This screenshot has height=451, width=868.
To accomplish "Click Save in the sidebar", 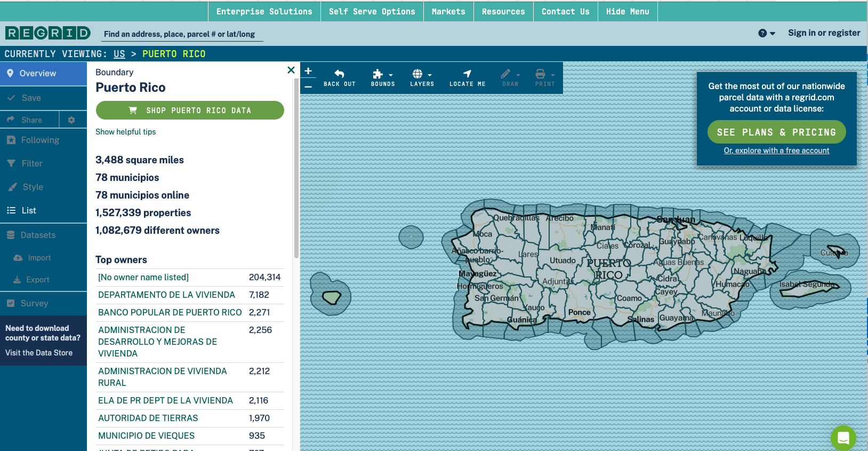I will 43,98.
